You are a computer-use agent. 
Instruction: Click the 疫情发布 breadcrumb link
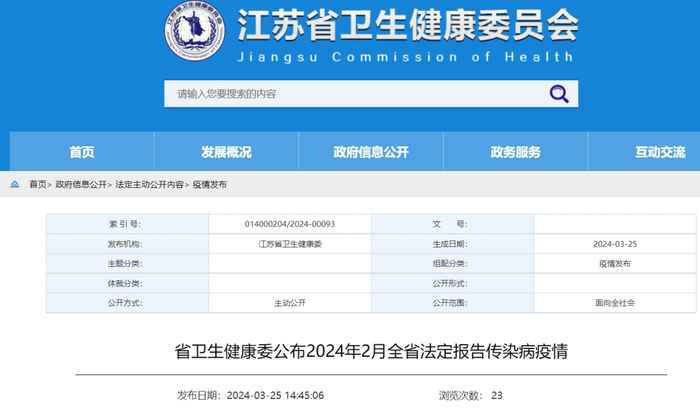[x=209, y=184]
